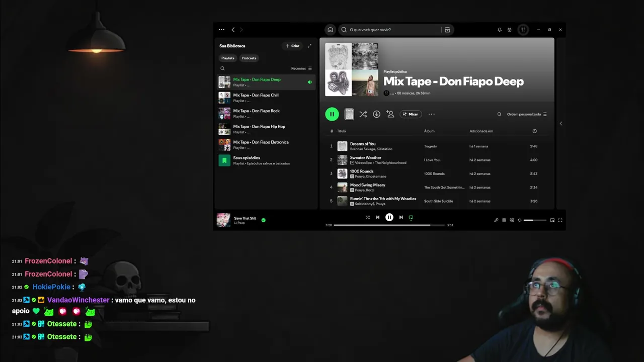
Task: Open the Ordem personalizada sort dropdown
Action: [x=527, y=114]
